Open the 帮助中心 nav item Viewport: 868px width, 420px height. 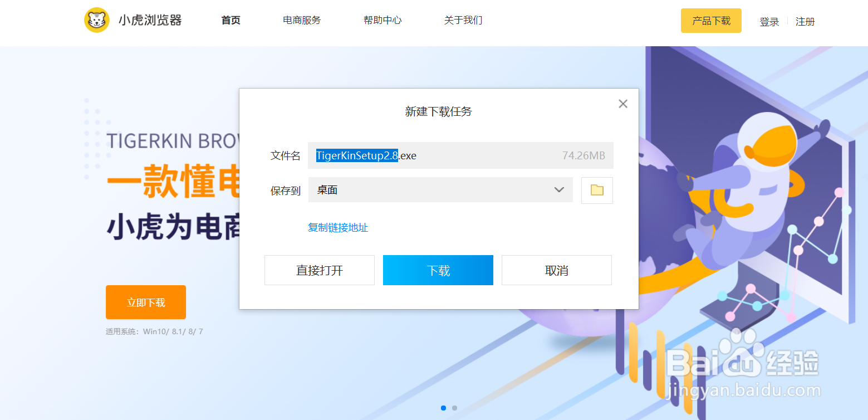click(382, 21)
